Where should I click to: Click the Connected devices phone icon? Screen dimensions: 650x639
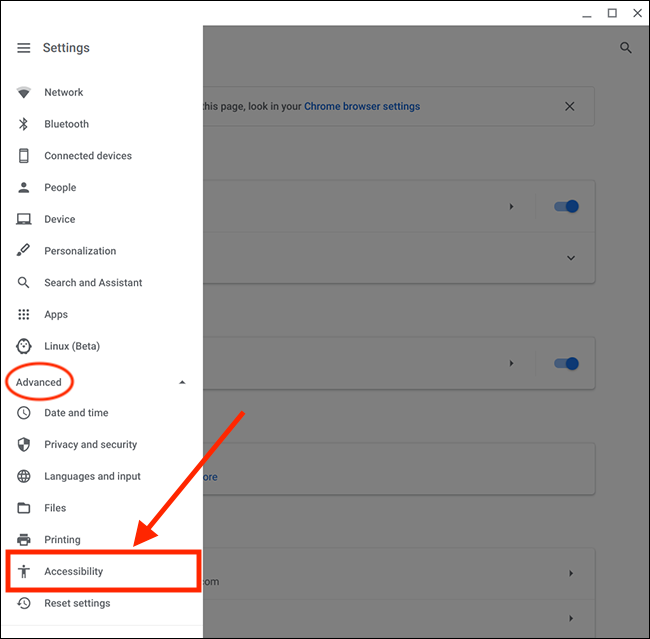coord(24,156)
